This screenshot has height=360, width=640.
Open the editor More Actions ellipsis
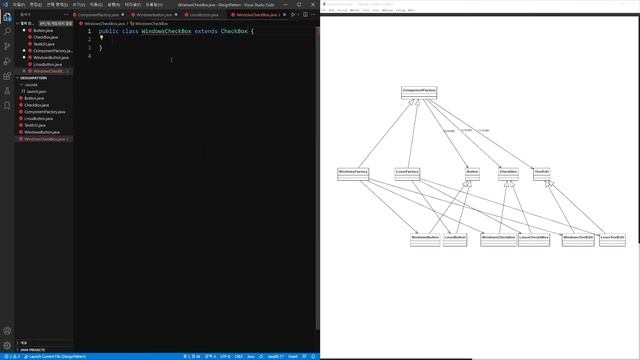coord(313,15)
